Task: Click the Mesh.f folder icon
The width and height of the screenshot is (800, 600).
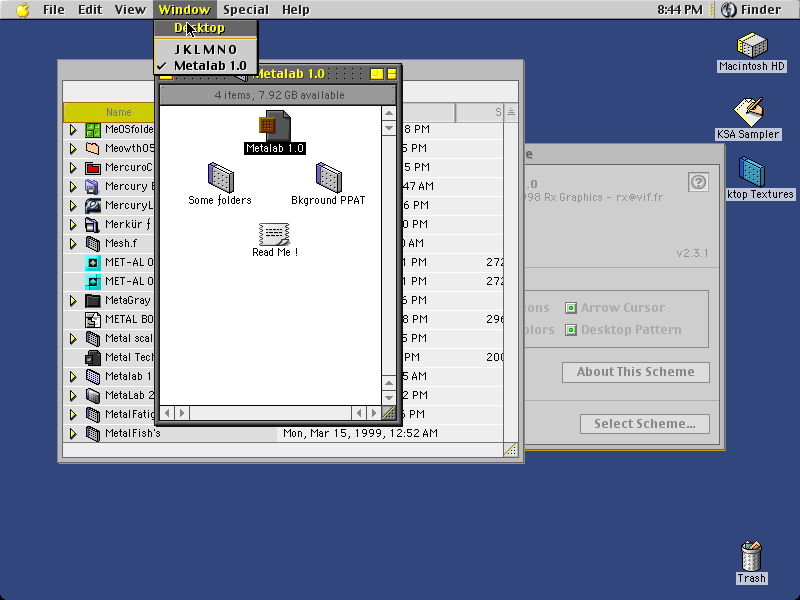Action: click(93, 243)
